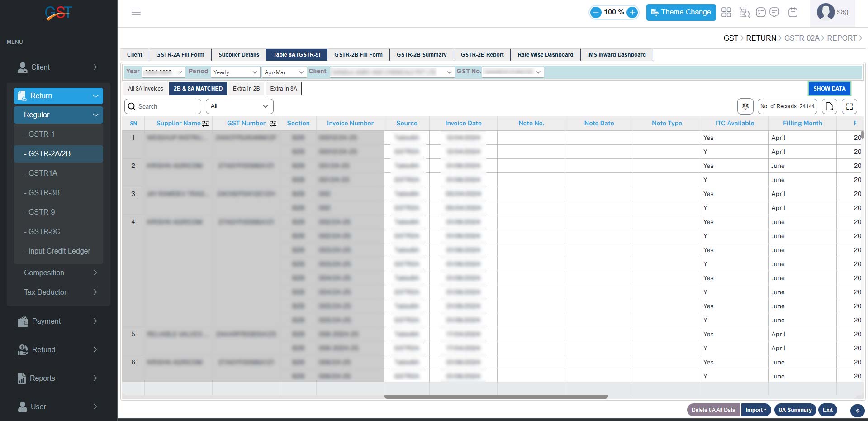Open the TRX search icon

(x=745, y=12)
